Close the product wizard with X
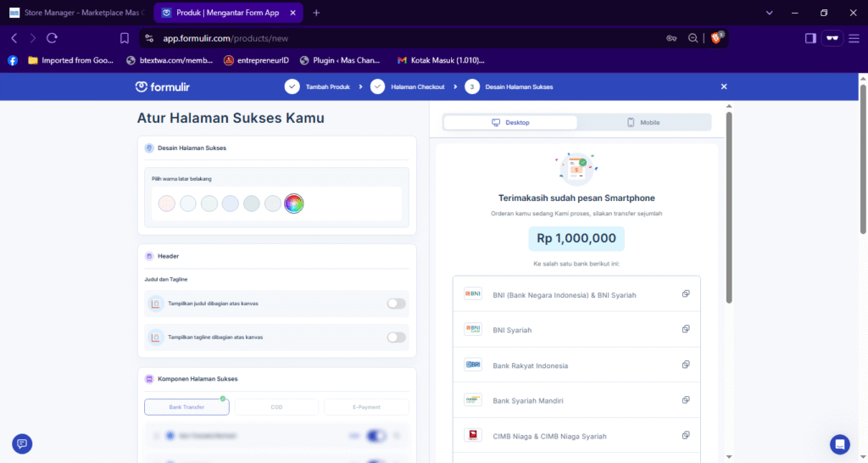The height and width of the screenshot is (463, 868). coord(724,86)
